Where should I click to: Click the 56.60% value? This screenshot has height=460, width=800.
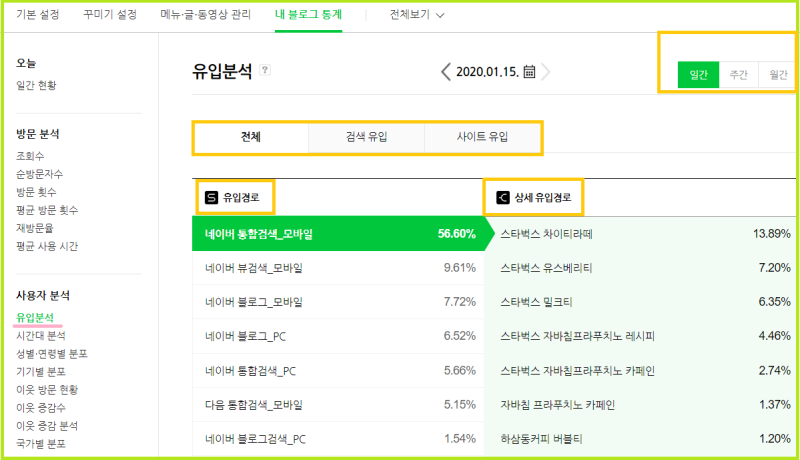coord(457,234)
